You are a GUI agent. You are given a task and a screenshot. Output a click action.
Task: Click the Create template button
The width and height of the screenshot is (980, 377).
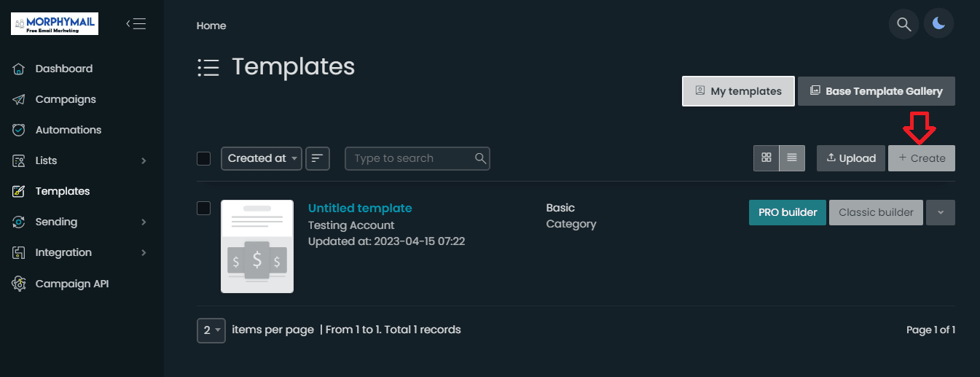click(x=922, y=158)
